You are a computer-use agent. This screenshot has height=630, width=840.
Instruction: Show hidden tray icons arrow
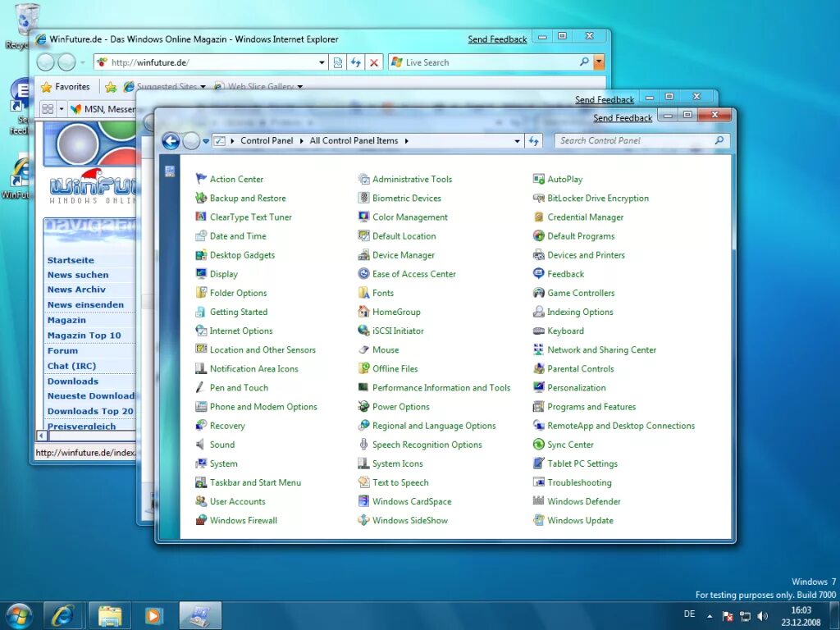pyautogui.click(x=710, y=616)
